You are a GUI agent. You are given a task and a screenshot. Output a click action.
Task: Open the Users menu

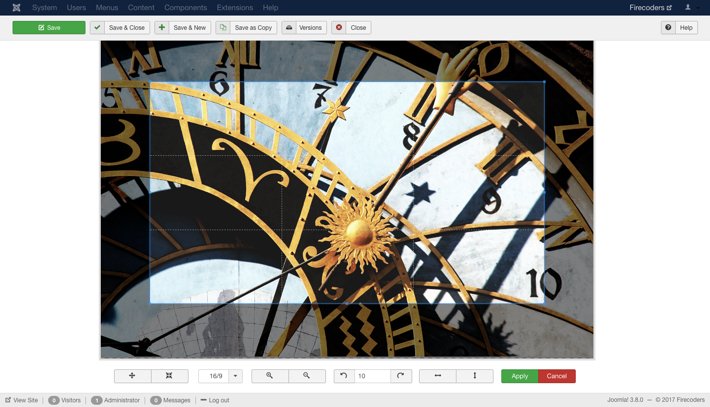tap(76, 8)
